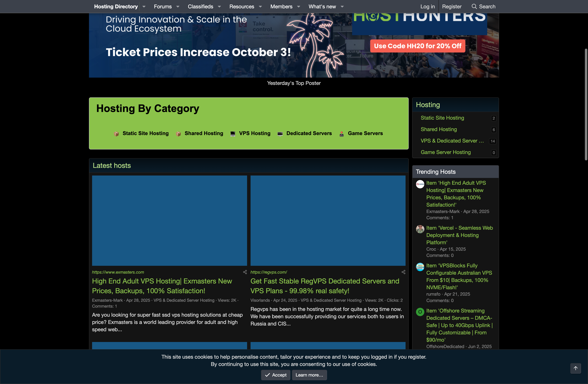
Task: Open the Exmasters listing thumbnail
Action: [169, 221]
